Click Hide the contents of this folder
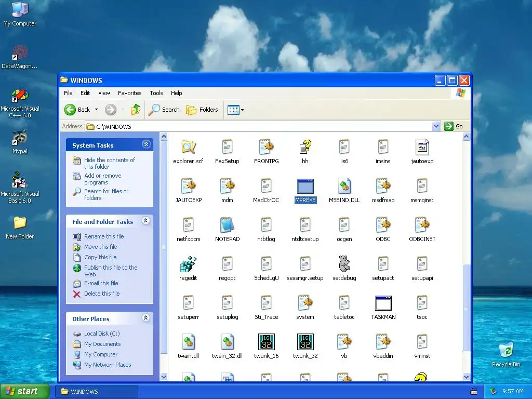The height and width of the screenshot is (399, 532). click(109, 163)
